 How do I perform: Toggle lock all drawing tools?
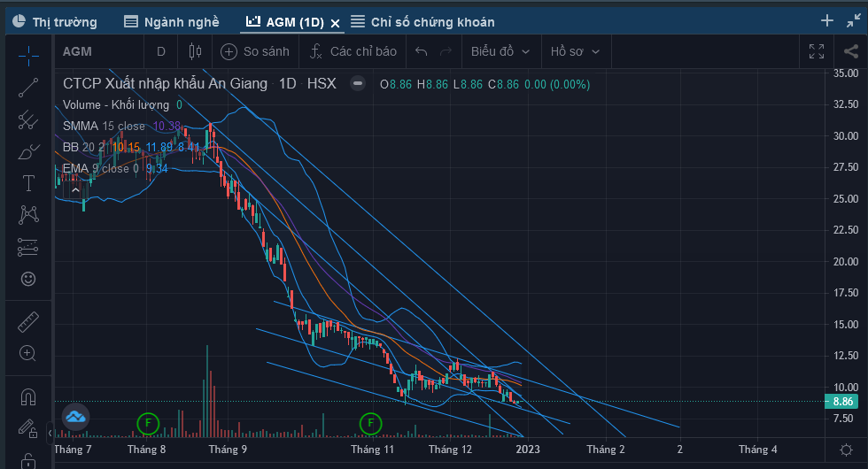[28, 460]
